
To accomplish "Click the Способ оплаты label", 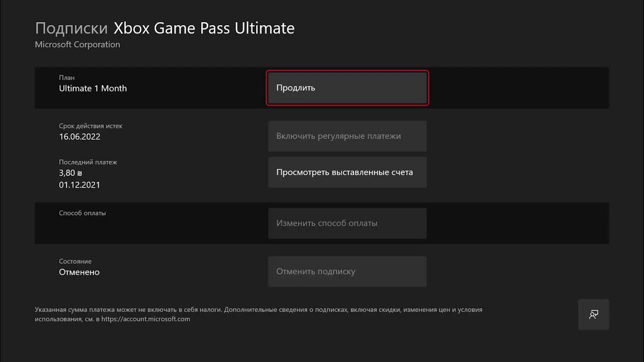I will [83, 213].
